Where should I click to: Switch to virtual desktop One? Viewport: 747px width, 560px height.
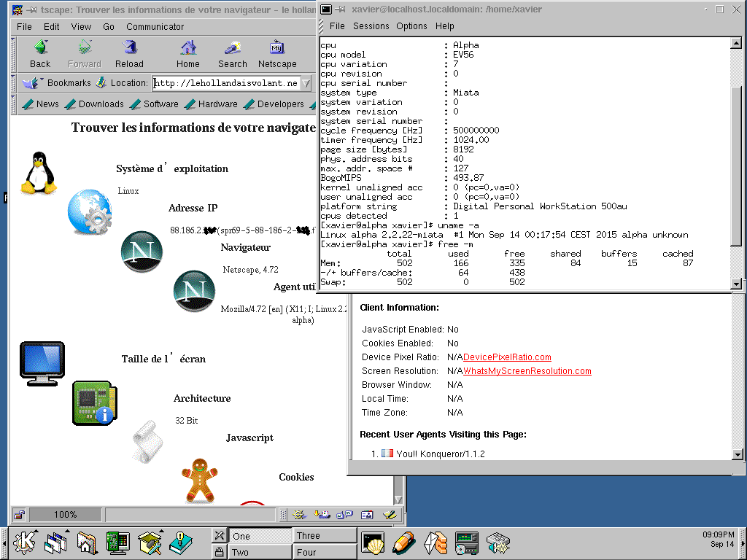[260, 536]
